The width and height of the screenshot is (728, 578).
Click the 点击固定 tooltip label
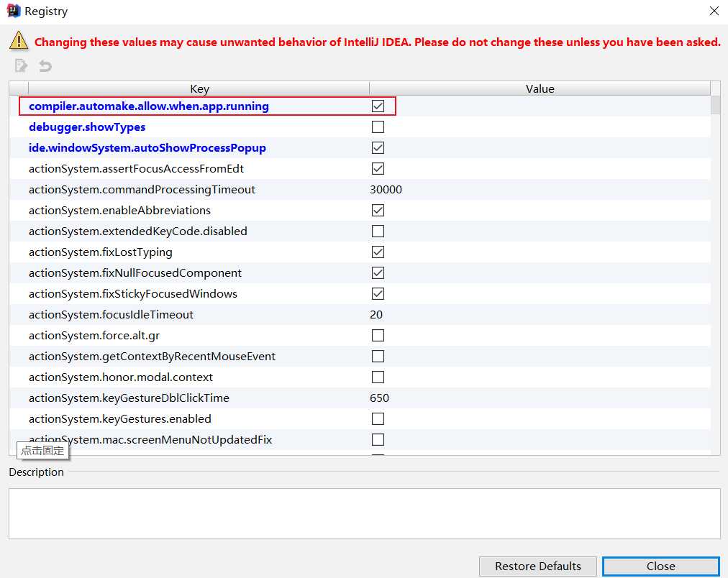pyautogui.click(x=42, y=451)
